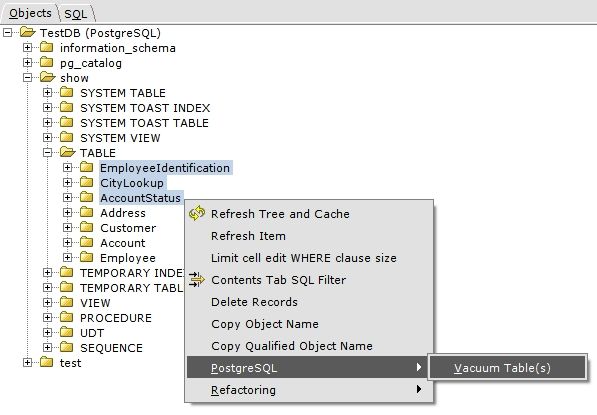Click the Contents Tab SQL Filter icon

coord(197,280)
